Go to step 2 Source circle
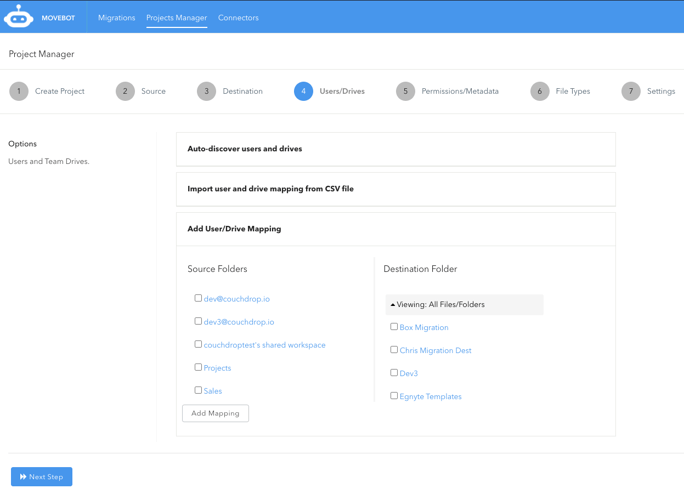 125,91
